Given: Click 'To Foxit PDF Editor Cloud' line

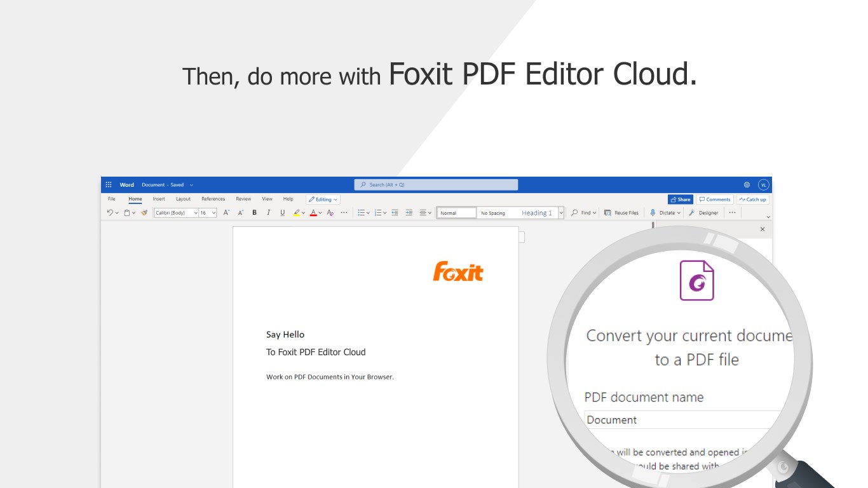Looking at the screenshot, I should coord(316,352).
